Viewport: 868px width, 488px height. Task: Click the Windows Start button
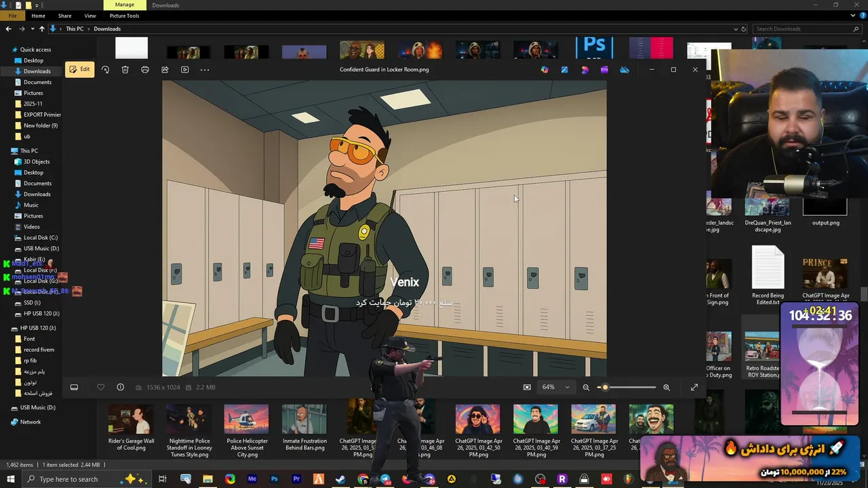[x=11, y=479]
